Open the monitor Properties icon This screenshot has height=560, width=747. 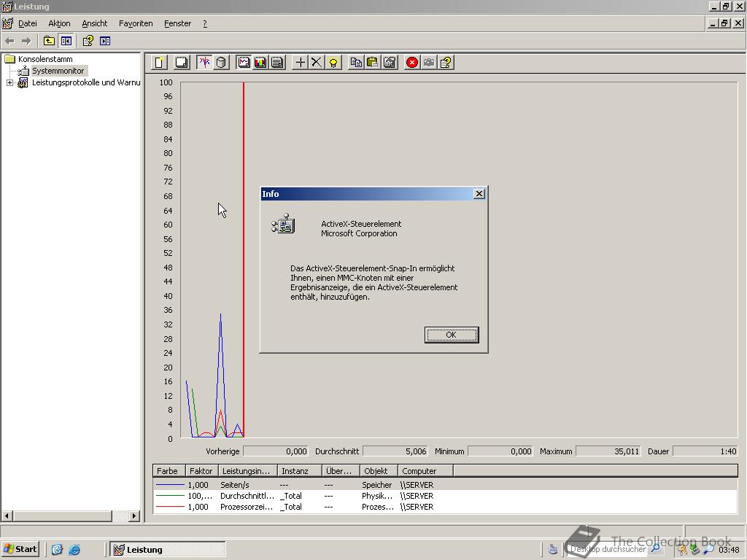[x=390, y=63]
